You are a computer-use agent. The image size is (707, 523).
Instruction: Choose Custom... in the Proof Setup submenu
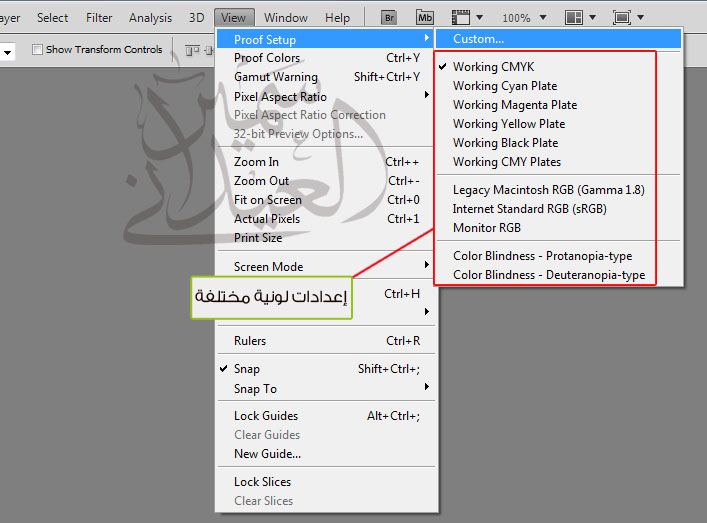pyautogui.click(x=478, y=39)
